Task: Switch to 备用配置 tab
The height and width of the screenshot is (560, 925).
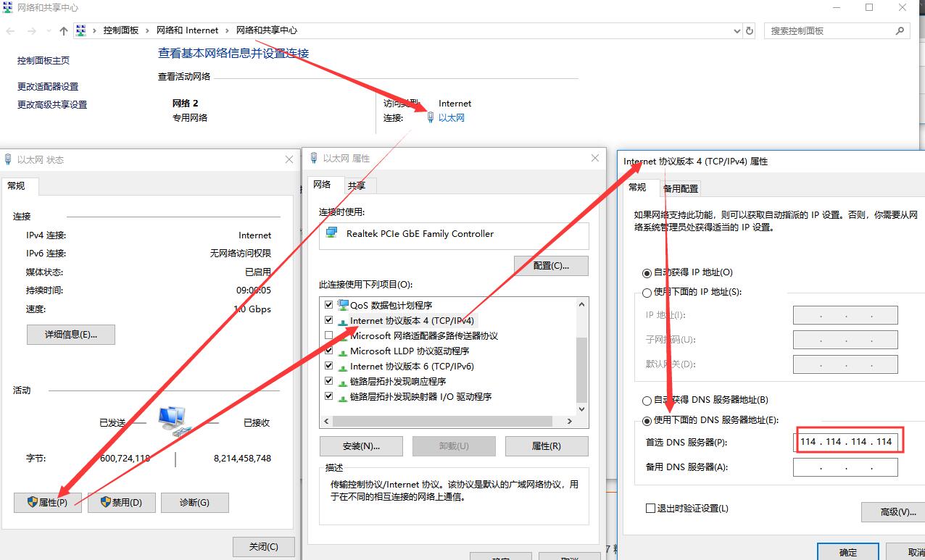Action: click(x=681, y=188)
